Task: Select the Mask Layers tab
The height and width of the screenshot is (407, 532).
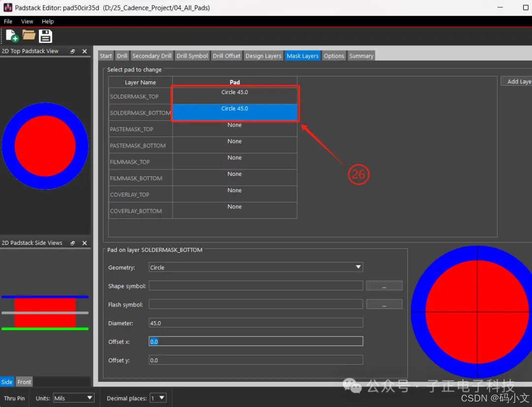Action: (x=302, y=56)
